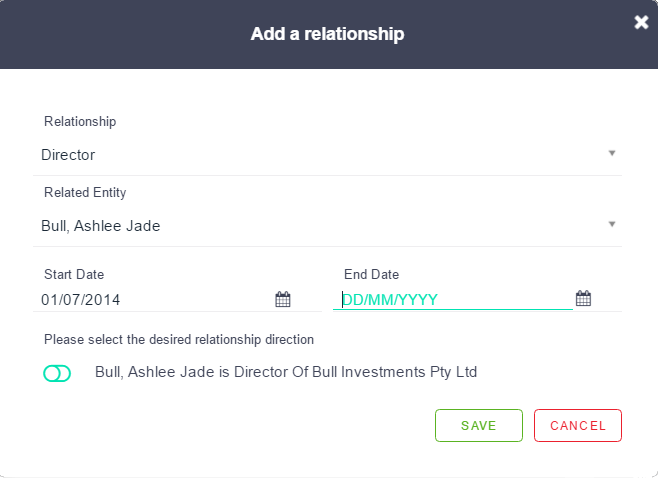The height and width of the screenshot is (478, 658).
Task: Click the Add a relationship title
Action: [x=327, y=34]
